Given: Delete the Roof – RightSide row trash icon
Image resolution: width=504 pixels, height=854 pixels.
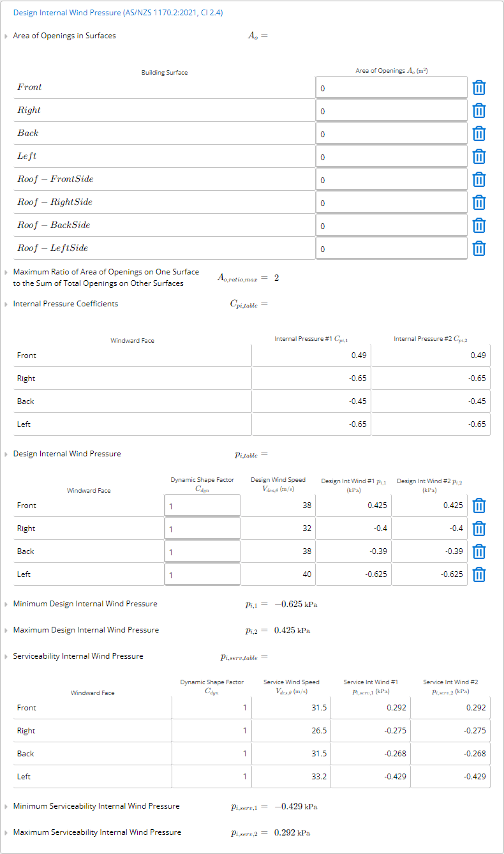Looking at the screenshot, I should (x=479, y=202).
